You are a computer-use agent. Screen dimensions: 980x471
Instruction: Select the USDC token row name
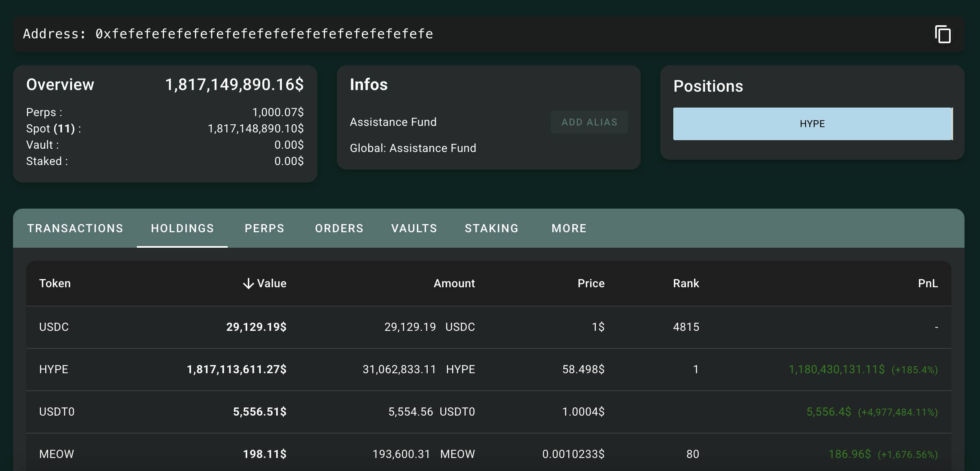point(54,327)
